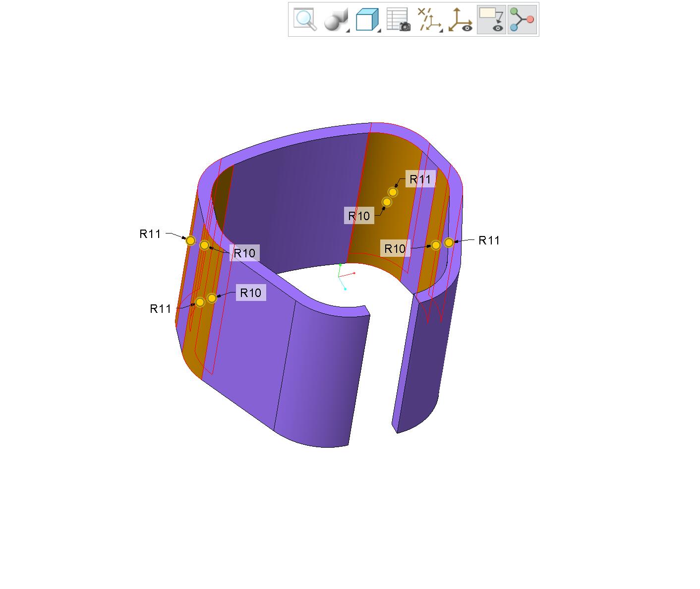Select the R11 label at the far right
700x589 pixels.
(x=489, y=240)
